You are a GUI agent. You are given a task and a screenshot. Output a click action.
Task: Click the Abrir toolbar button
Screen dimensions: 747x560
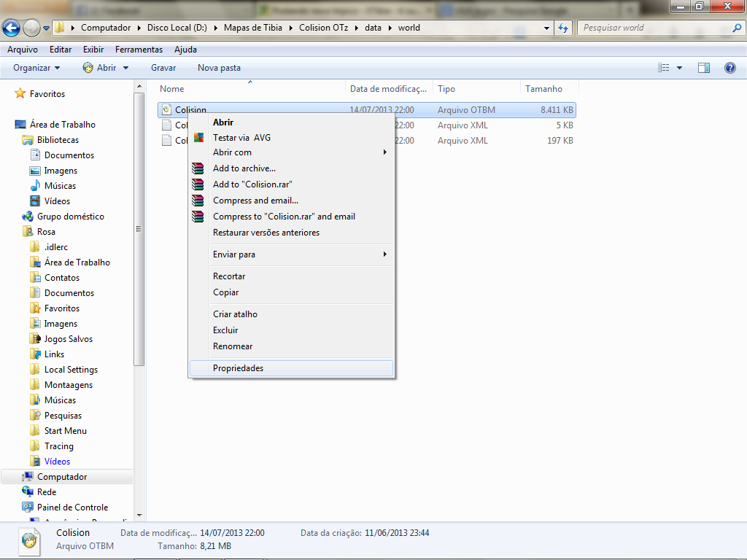point(99,68)
